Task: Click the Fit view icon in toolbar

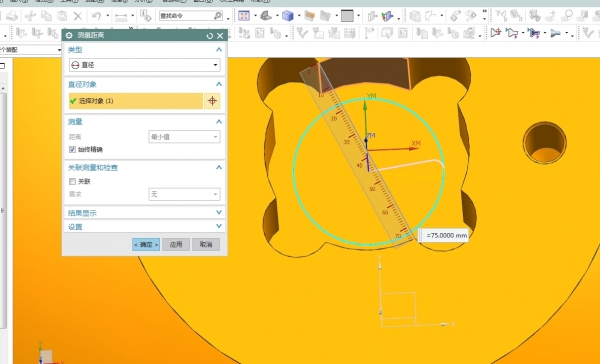Action: [244, 16]
